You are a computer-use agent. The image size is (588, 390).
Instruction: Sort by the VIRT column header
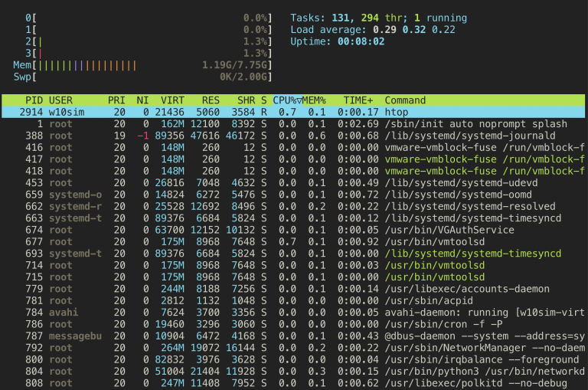pyautogui.click(x=172, y=100)
